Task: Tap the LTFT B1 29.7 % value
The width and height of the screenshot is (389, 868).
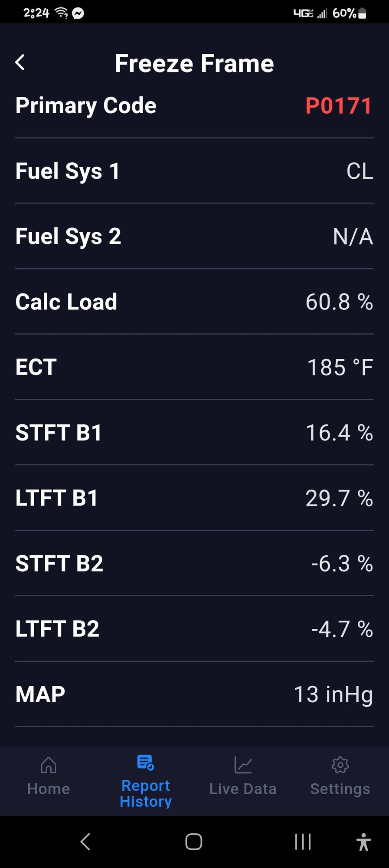Action: coord(339,498)
